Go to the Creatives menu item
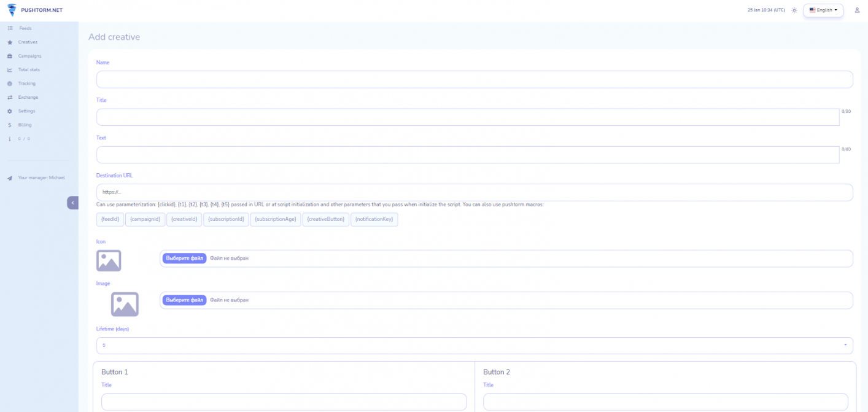 click(x=28, y=42)
